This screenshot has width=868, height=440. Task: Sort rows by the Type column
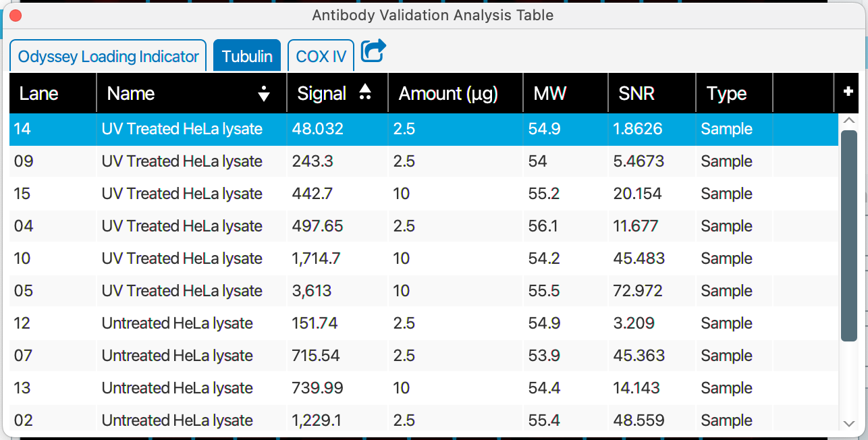tap(726, 92)
